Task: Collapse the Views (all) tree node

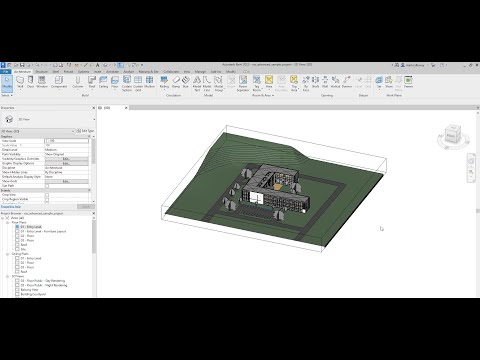Action: click(x=3, y=218)
